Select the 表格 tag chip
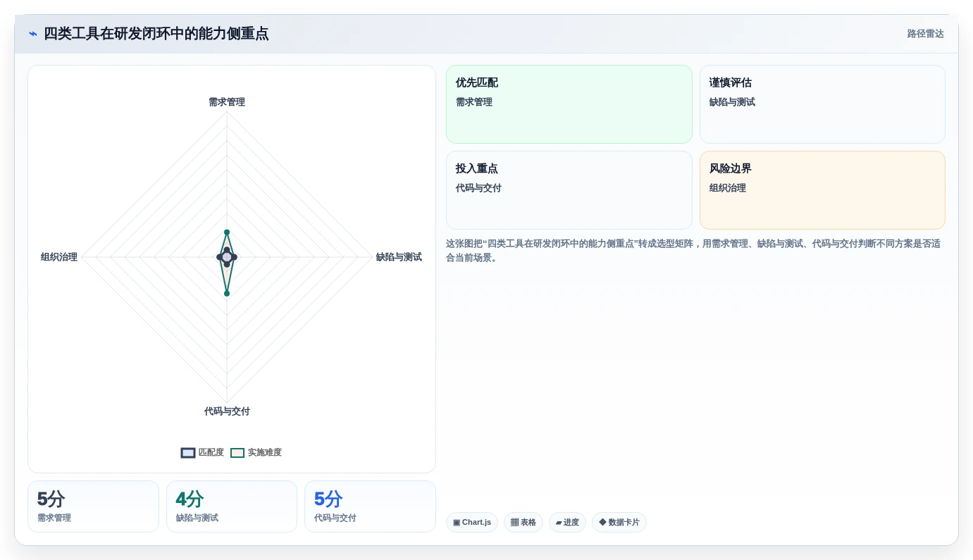This screenshot has height=560, width=973. click(523, 523)
